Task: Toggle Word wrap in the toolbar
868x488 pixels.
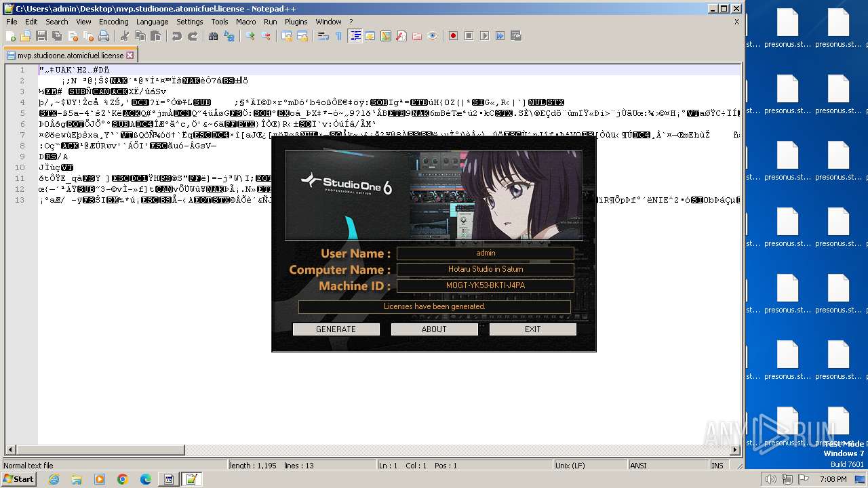Action: pos(323,36)
